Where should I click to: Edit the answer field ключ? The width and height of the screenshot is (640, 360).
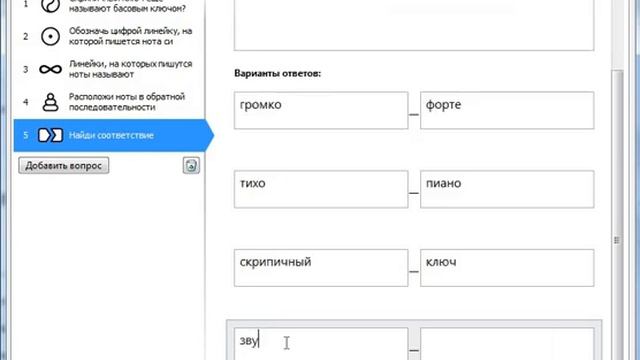[507, 268]
